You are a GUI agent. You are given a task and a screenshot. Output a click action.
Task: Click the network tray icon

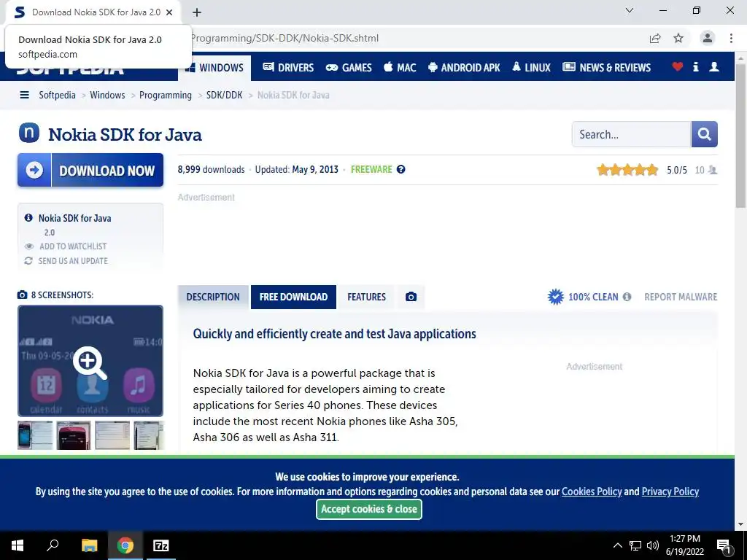[x=635, y=545]
